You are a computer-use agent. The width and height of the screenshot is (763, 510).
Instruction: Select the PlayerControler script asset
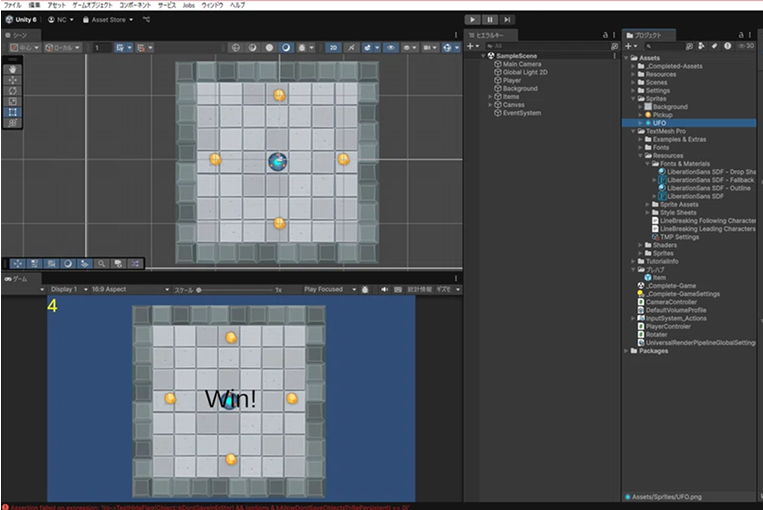point(666,325)
